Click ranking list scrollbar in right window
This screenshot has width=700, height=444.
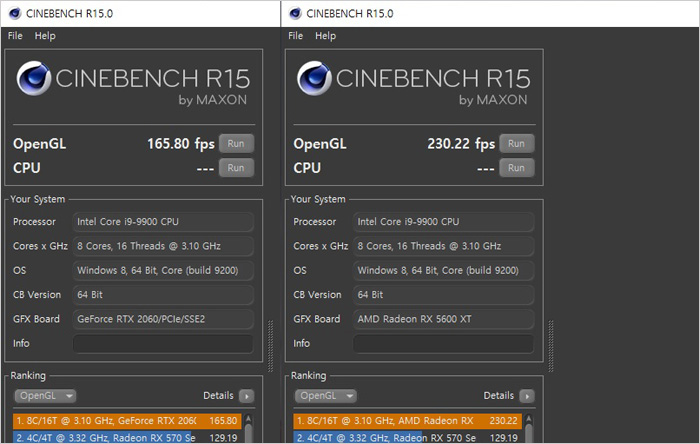529,428
